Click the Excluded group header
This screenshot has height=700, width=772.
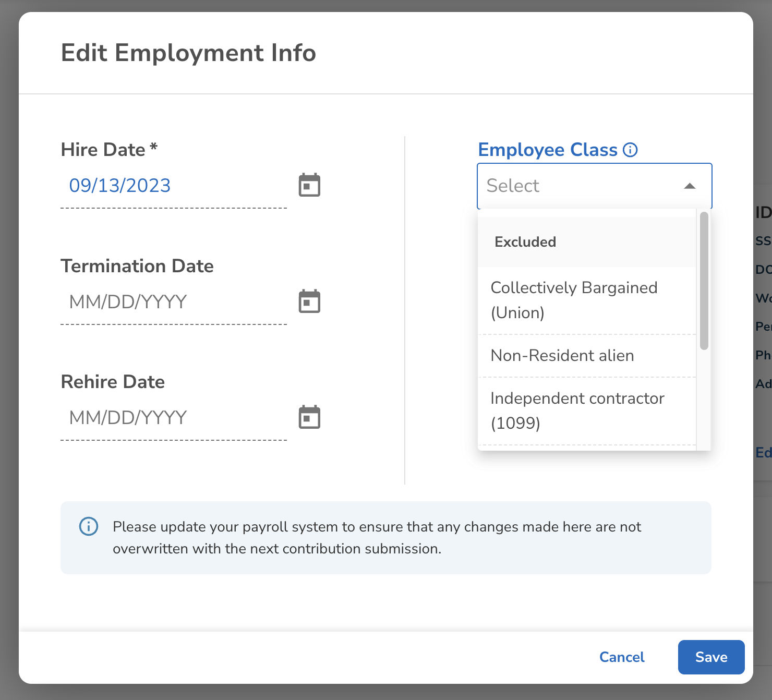pos(525,242)
